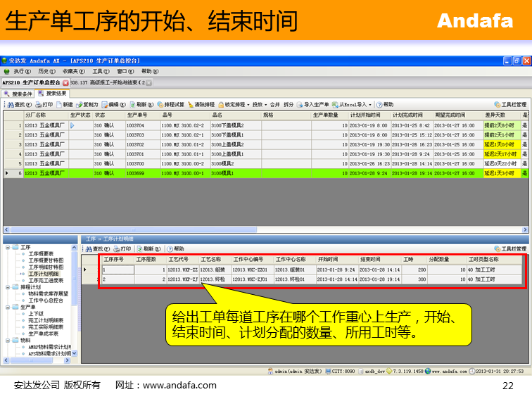Click the tree panel vertical scrollbar down arrow
This screenshot has width=532, height=399.
pos(75,355)
